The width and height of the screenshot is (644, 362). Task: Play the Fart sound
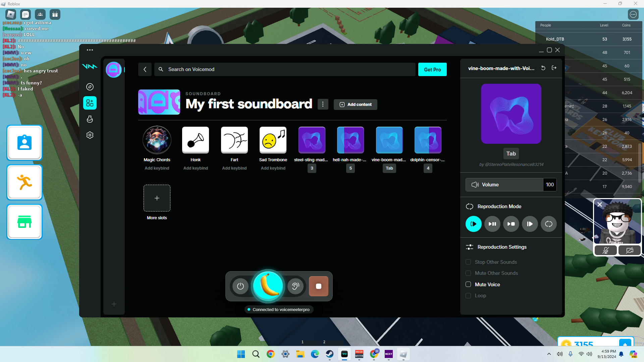(234, 140)
